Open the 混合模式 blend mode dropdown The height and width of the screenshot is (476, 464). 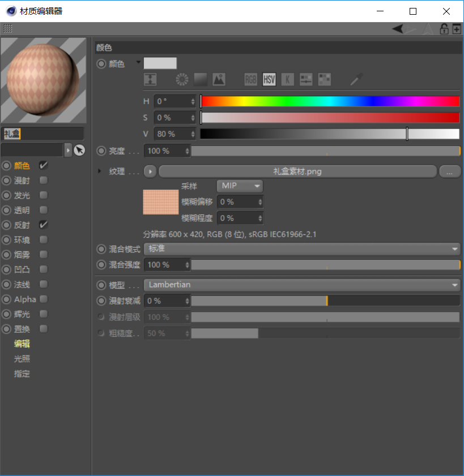[x=302, y=248]
